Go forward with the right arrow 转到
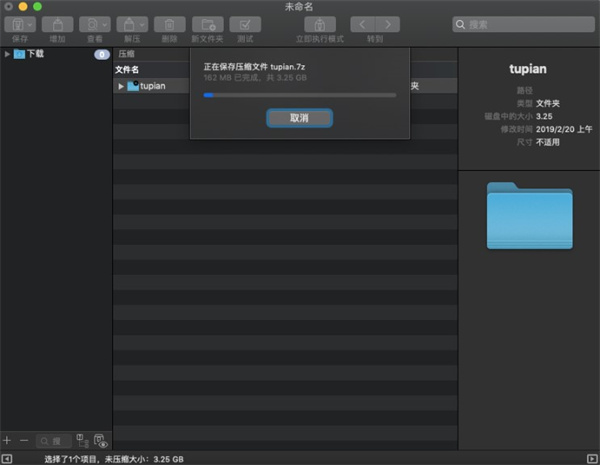This screenshot has height=465, width=600. pyautogui.click(x=388, y=25)
